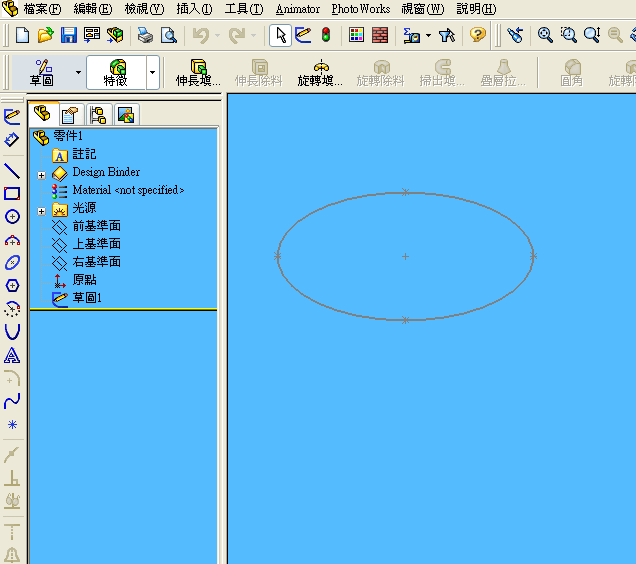Viewport: 636px width, 564px height.
Task: Expand the 光源 folder node
Action: (x=41, y=211)
